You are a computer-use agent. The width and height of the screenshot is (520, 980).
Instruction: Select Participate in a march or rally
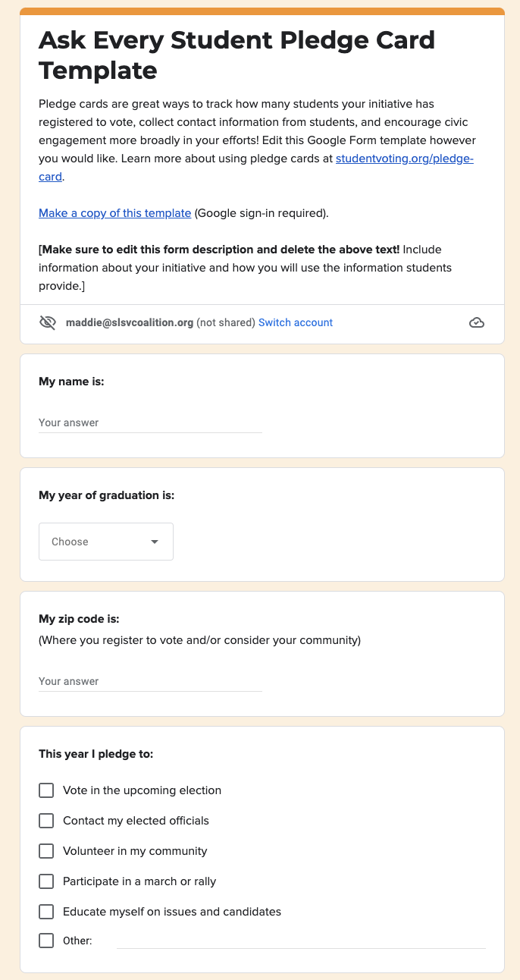click(x=46, y=881)
